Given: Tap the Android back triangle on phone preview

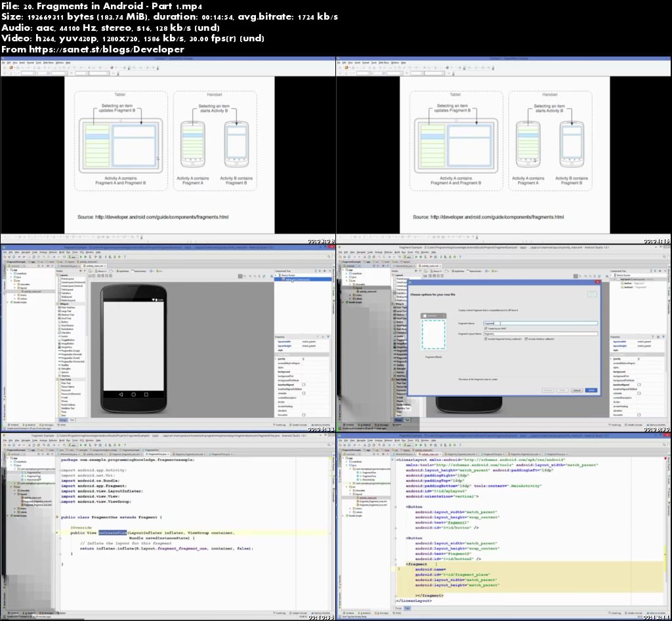Looking at the screenshot, I should pyautogui.click(x=121, y=395).
